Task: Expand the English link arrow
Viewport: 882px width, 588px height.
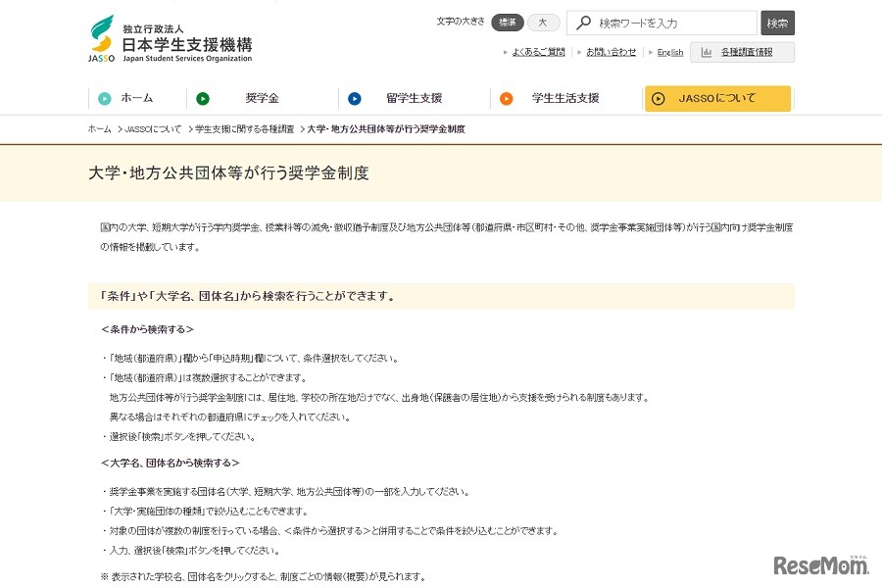Action: 652,51
